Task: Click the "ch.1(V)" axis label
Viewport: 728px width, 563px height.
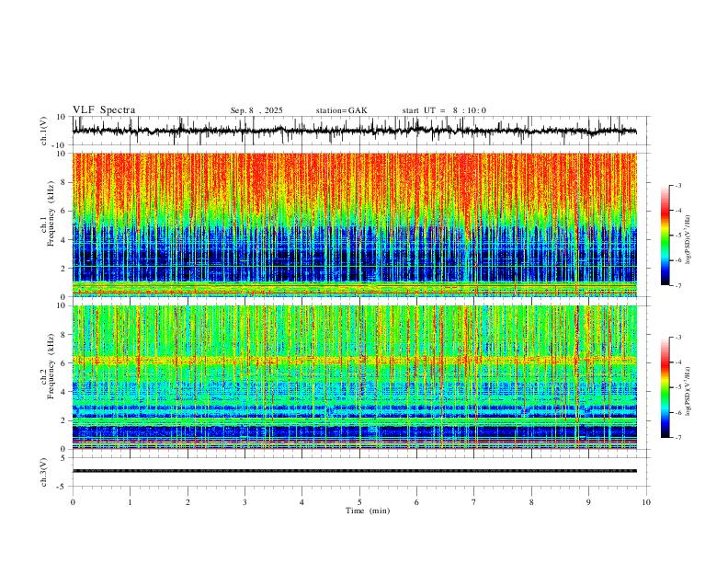Action: click(44, 131)
